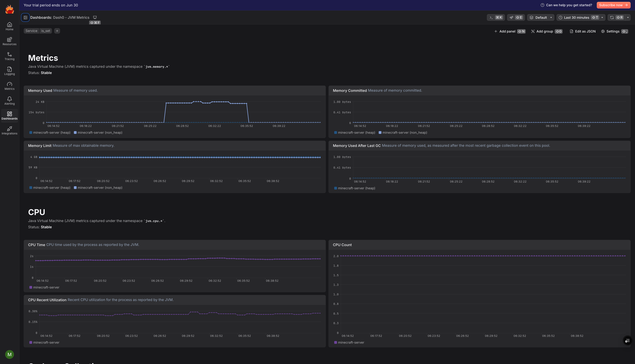This screenshot has width=635, height=364.
Task: Open the command palette terminal icon
Action: pos(492,17)
